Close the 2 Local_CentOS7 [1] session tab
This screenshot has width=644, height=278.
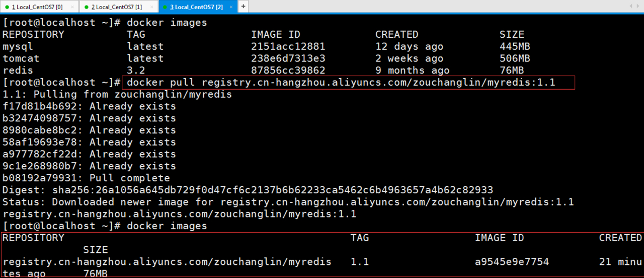(152, 7)
